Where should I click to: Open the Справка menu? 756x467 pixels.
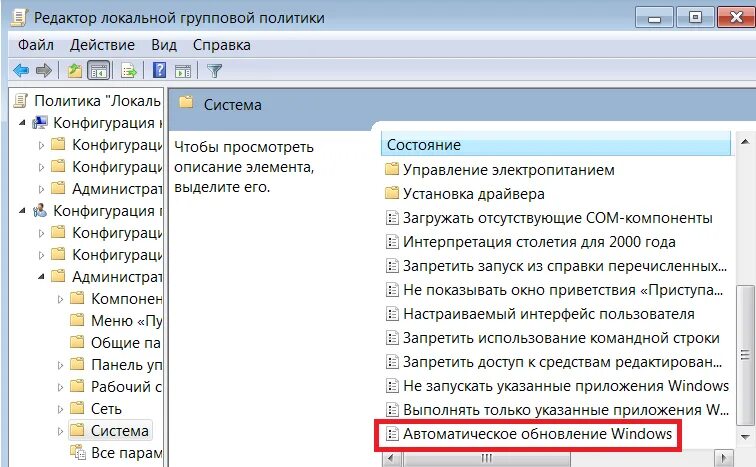click(x=221, y=45)
